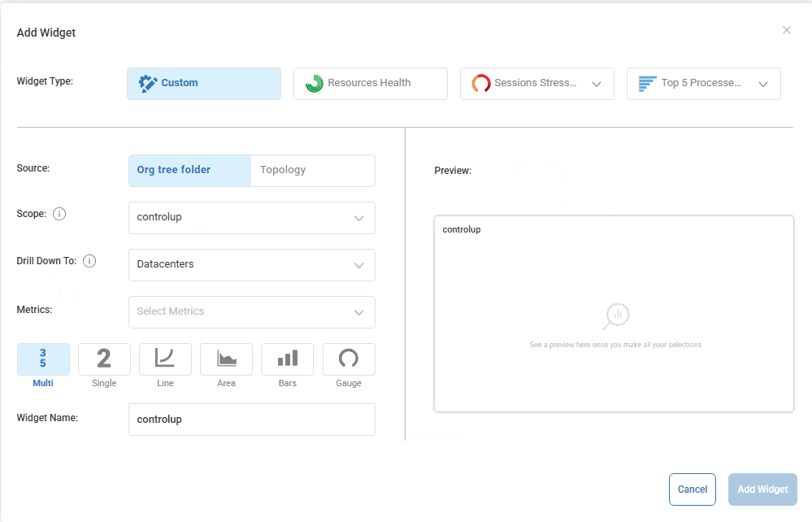Cancel adding the widget

click(x=692, y=489)
